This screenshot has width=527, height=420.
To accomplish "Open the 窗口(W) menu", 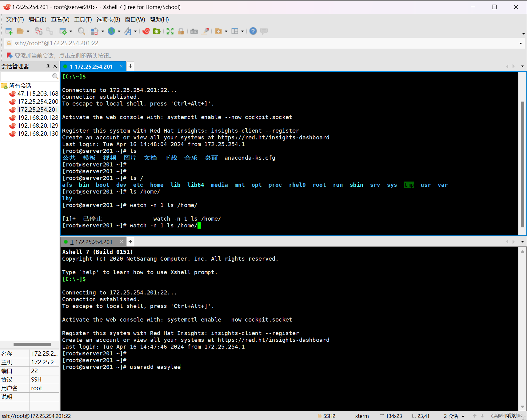I will [135, 20].
